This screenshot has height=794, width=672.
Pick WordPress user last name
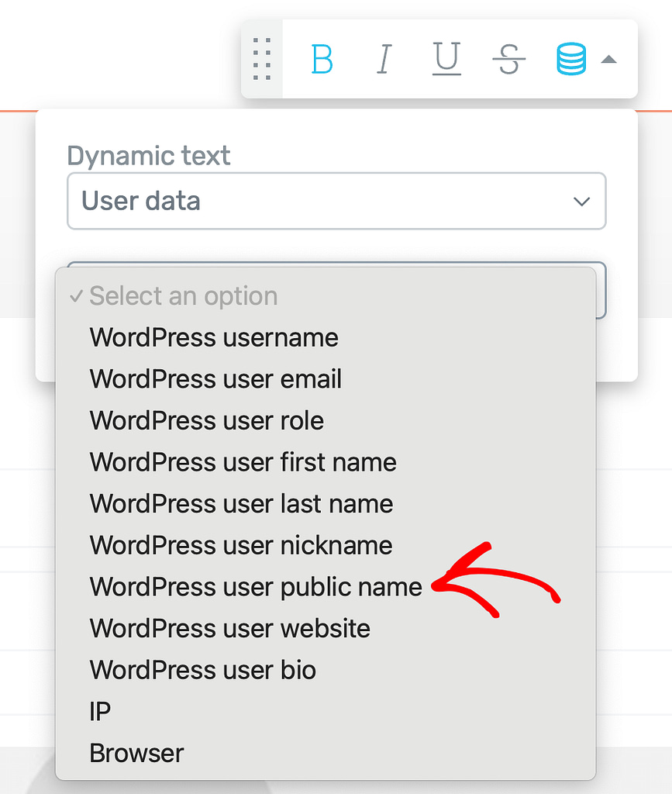pos(326,504)
